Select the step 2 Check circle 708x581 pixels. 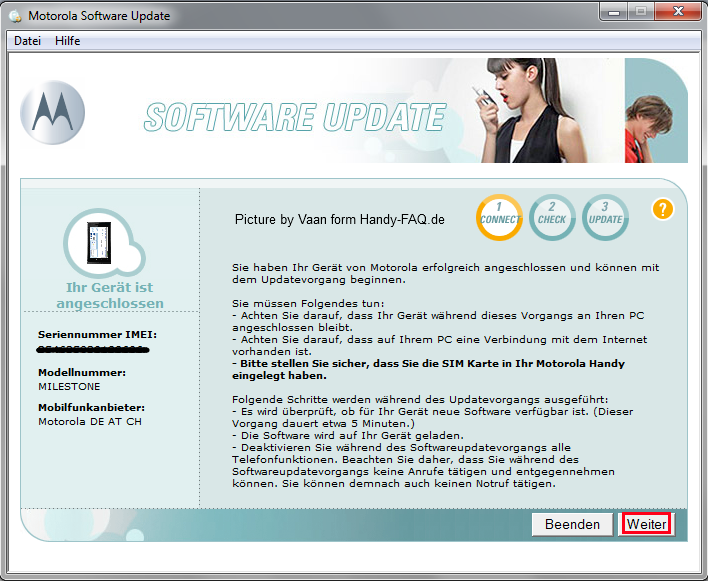click(x=552, y=217)
